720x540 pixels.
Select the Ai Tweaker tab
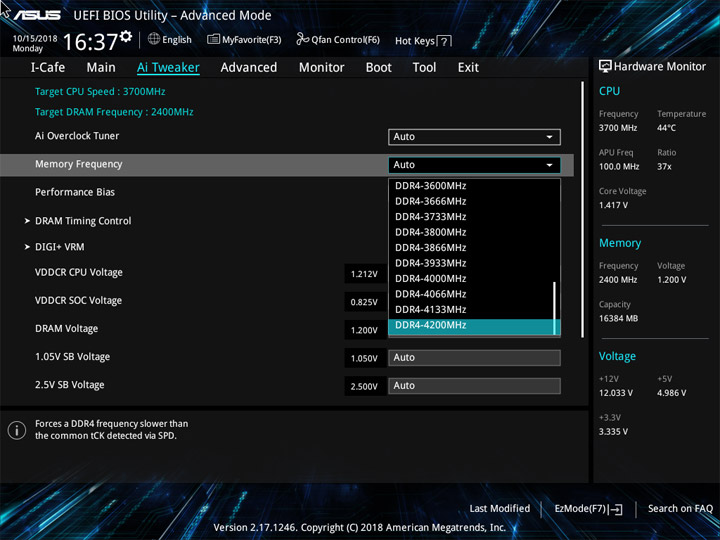point(168,68)
